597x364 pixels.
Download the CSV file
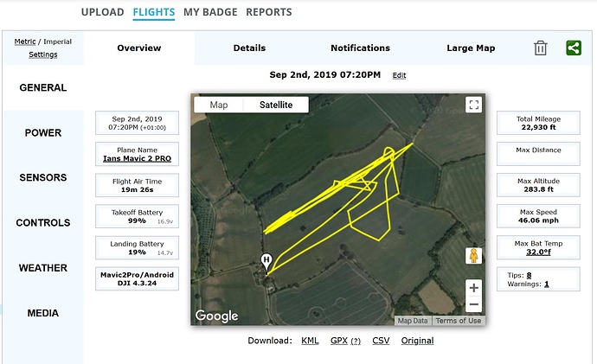381,341
